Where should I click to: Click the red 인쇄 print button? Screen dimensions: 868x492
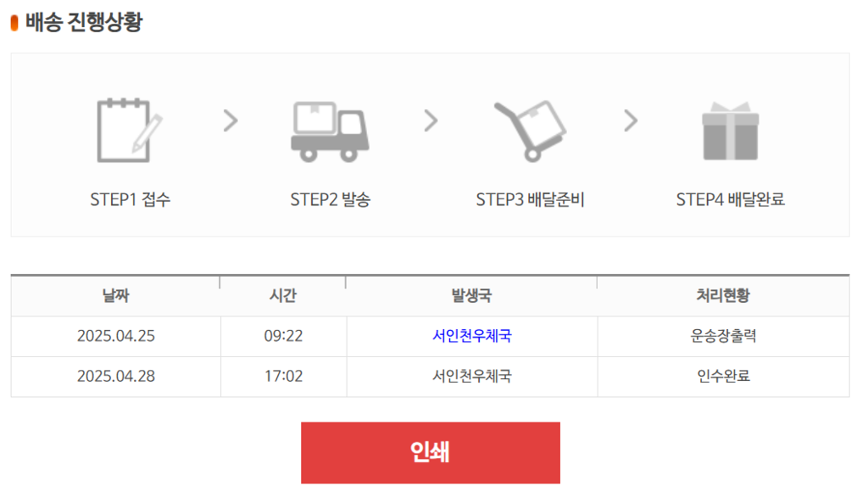click(x=430, y=453)
